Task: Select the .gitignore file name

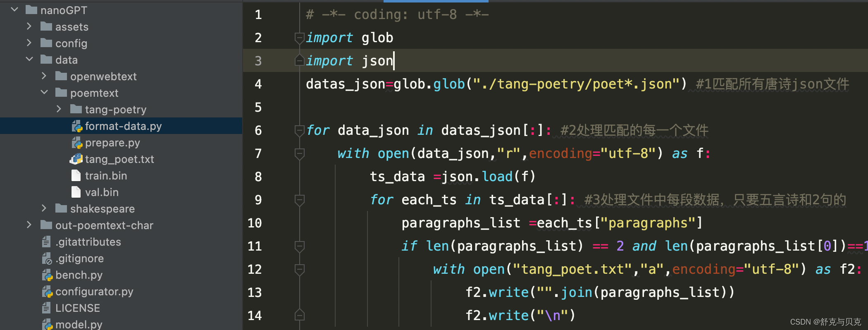Action: point(79,258)
